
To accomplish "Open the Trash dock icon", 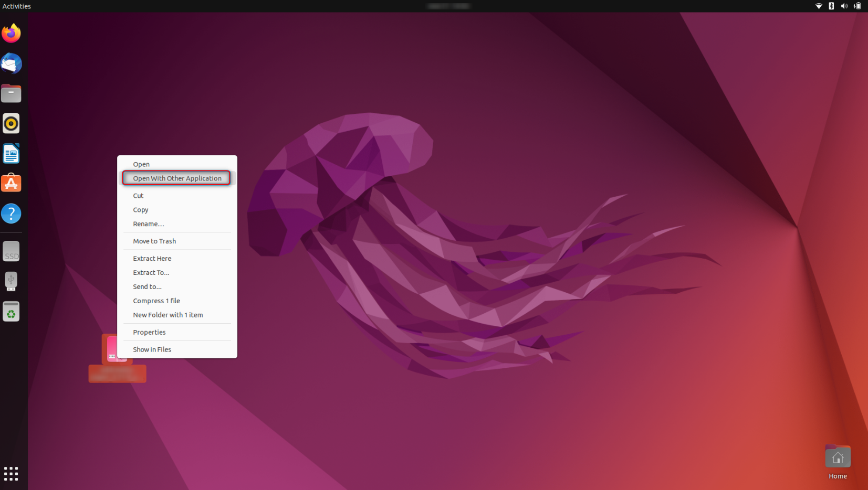I will tap(11, 312).
